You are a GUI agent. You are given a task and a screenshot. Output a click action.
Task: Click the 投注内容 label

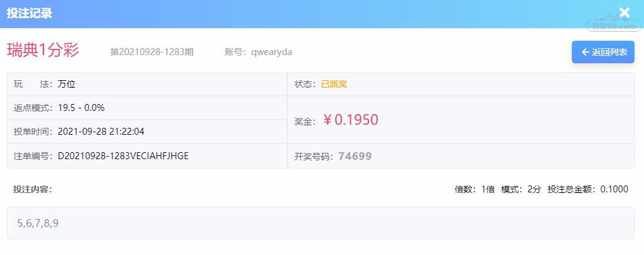tap(33, 189)
